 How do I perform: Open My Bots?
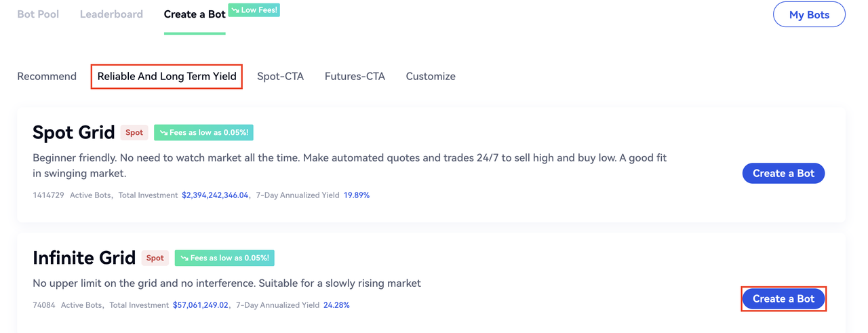pos(809,15)
